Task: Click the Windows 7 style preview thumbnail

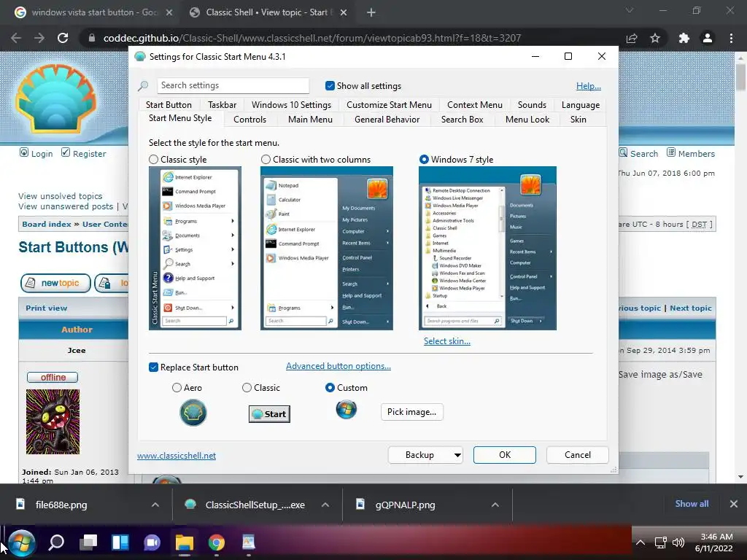Action: pos(487,248)
